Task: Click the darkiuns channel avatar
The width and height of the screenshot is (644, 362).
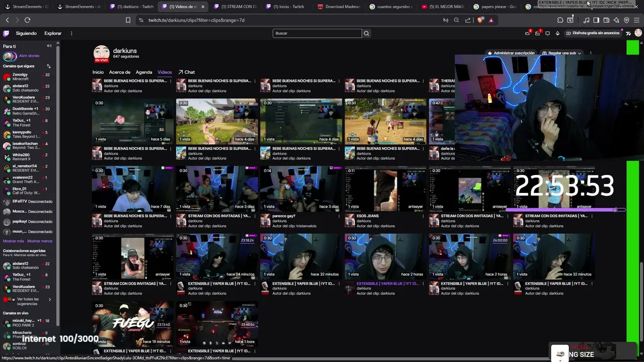Action: pos(102,54)
